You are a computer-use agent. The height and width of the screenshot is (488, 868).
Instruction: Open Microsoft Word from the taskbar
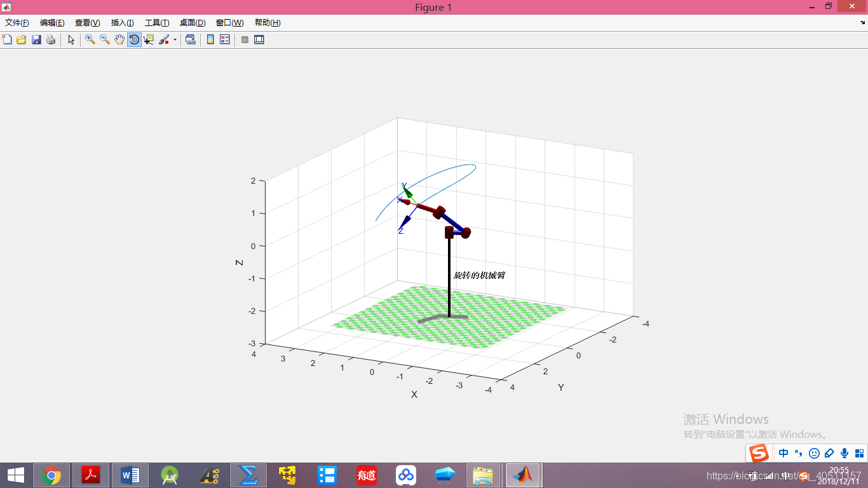130,475
